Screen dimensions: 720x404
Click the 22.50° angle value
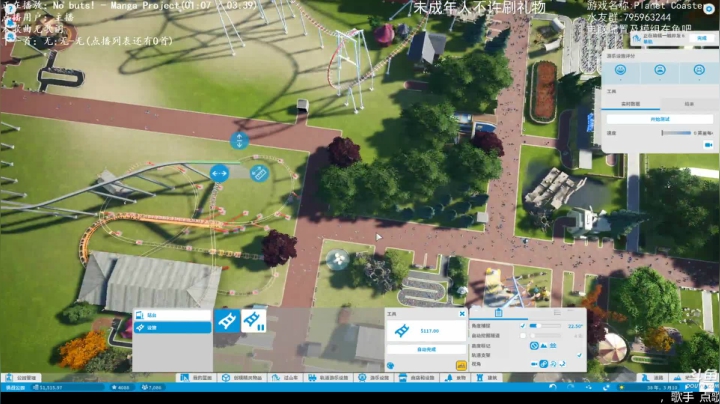(x=575, y=326)
